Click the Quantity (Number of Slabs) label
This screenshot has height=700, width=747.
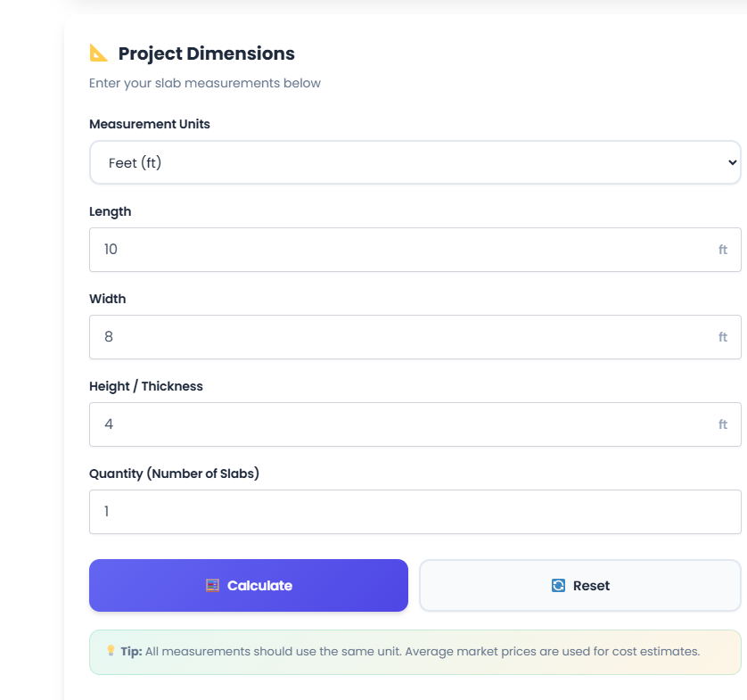point(174,474)
